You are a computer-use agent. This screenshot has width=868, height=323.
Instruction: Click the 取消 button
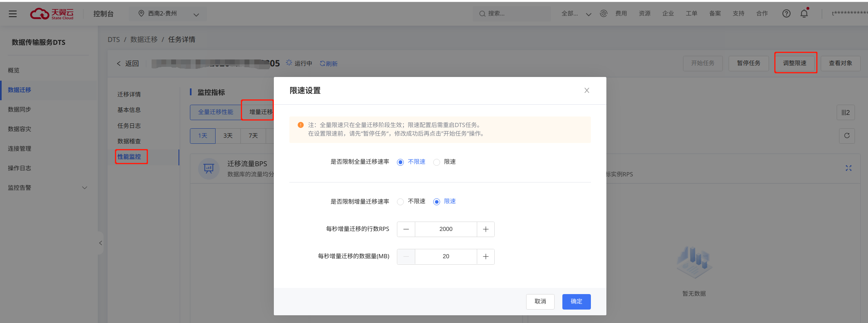click(540, 301)
